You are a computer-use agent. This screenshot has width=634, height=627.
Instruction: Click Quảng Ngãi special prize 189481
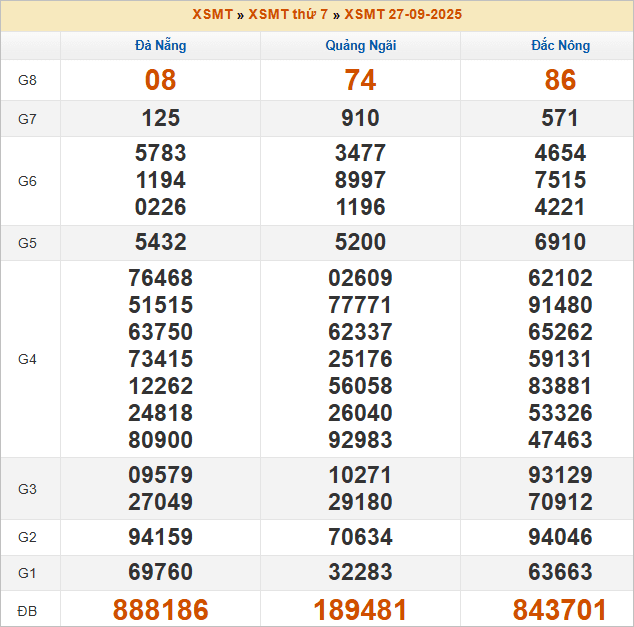[x=360, y=610]
